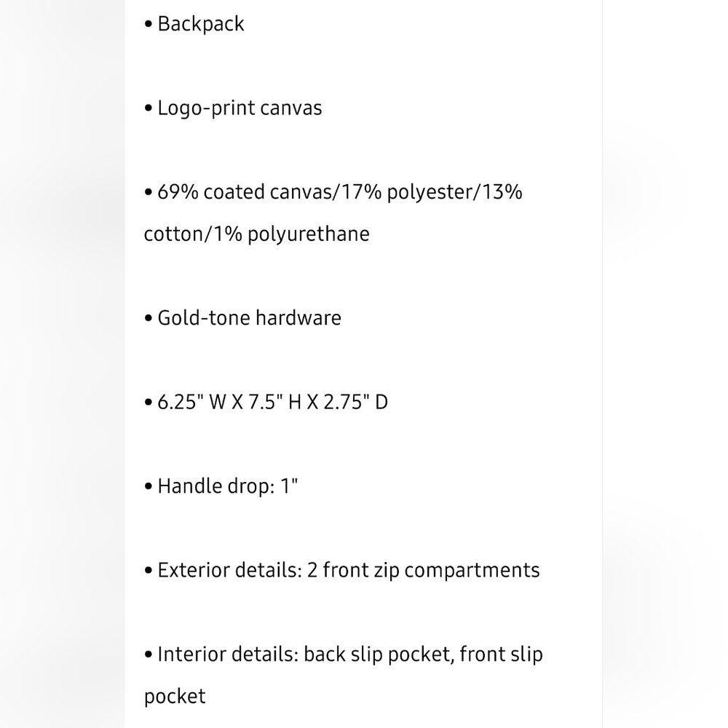The height and width of the screenshot is (728, 728).
Task: Select Interior details back slip pocket line
Action: pyautogui.click(x=344, y=654)
